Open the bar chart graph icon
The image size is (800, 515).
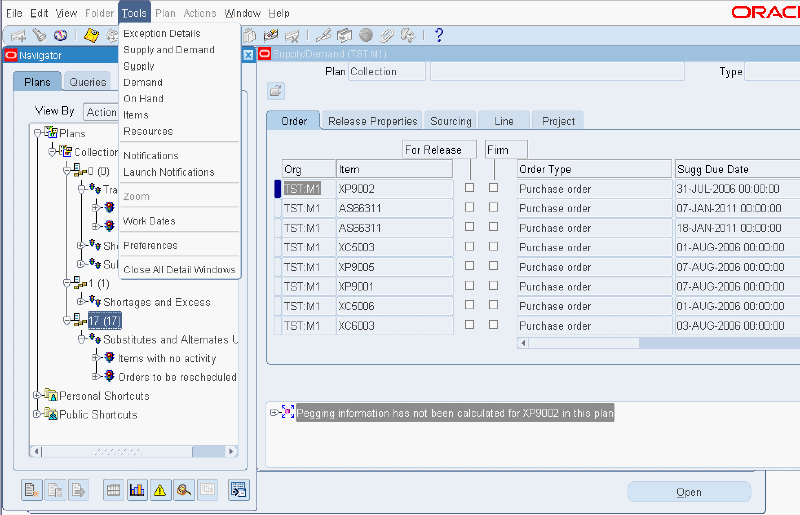coord(137,491)
